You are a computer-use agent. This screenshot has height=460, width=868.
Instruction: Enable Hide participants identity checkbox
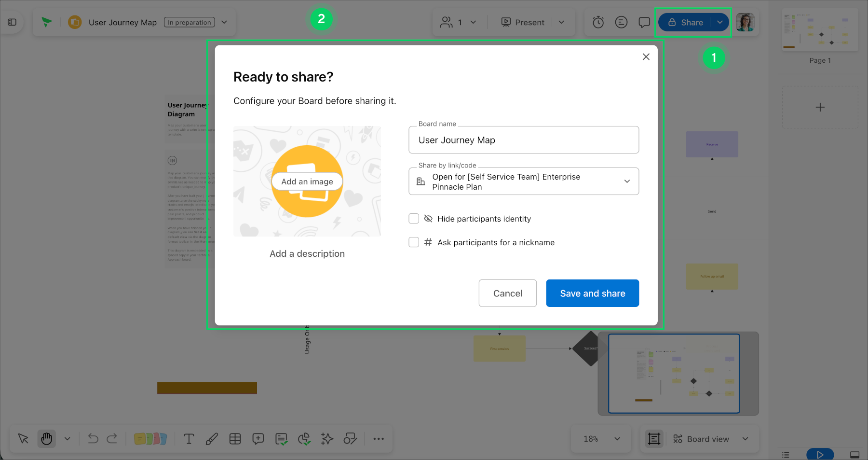[x=414, y=219]
